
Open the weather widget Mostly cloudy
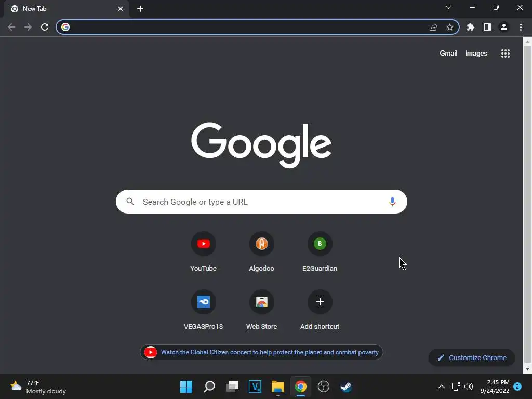coord(38,387)
